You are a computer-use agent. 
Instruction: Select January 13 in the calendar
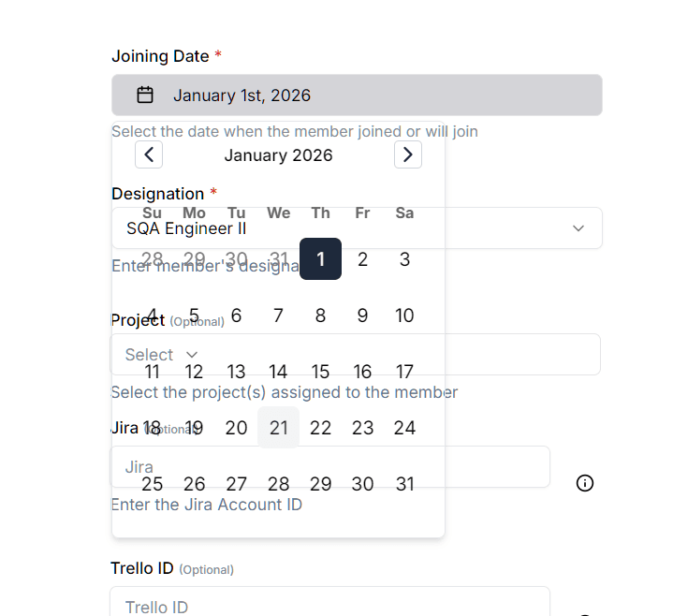tap(237, 372)
